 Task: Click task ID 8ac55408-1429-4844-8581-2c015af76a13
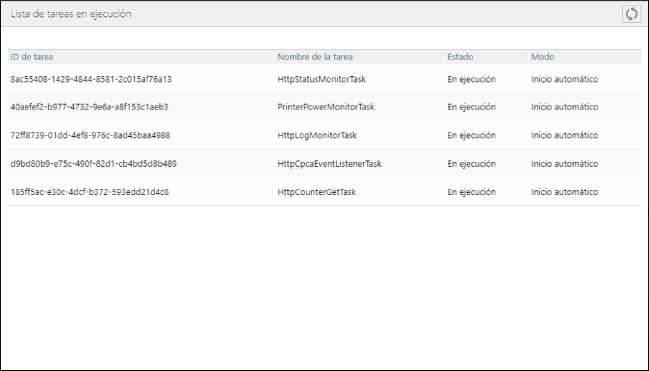91,79
